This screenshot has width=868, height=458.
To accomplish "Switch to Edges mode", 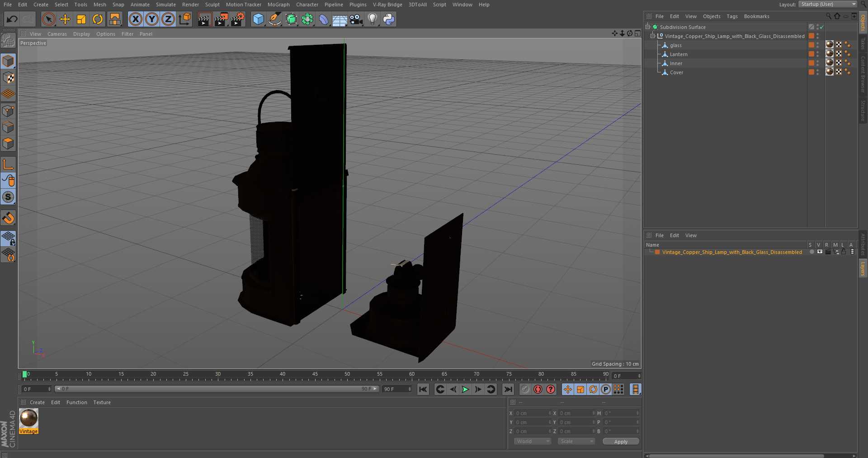I will pyautogui.click(x=8, y=127).
